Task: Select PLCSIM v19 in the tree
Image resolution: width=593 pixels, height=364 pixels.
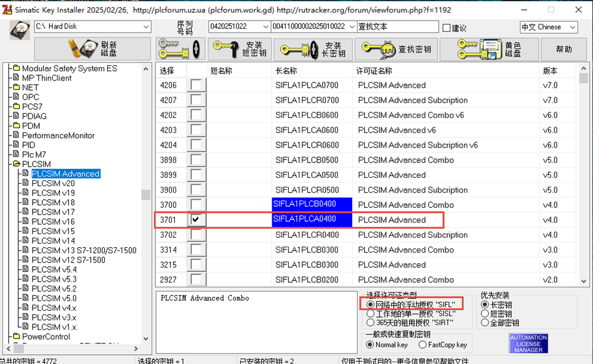Action: 53,193
